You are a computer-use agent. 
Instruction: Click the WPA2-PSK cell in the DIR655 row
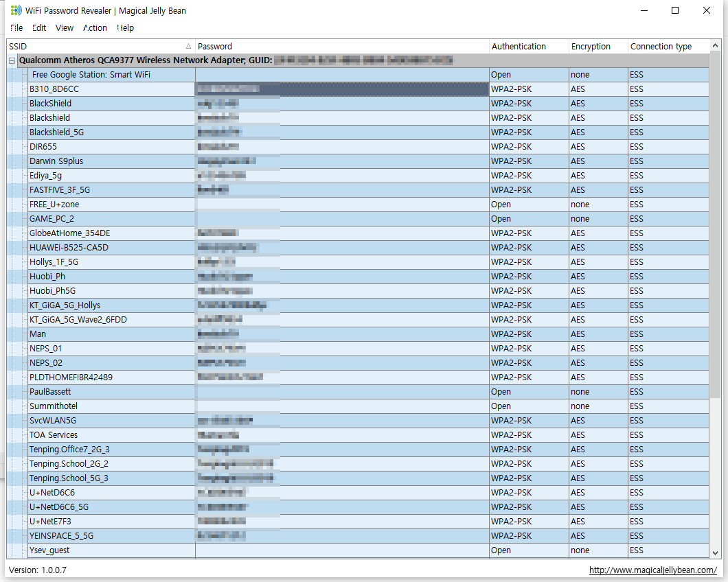(x=529, y=147)
